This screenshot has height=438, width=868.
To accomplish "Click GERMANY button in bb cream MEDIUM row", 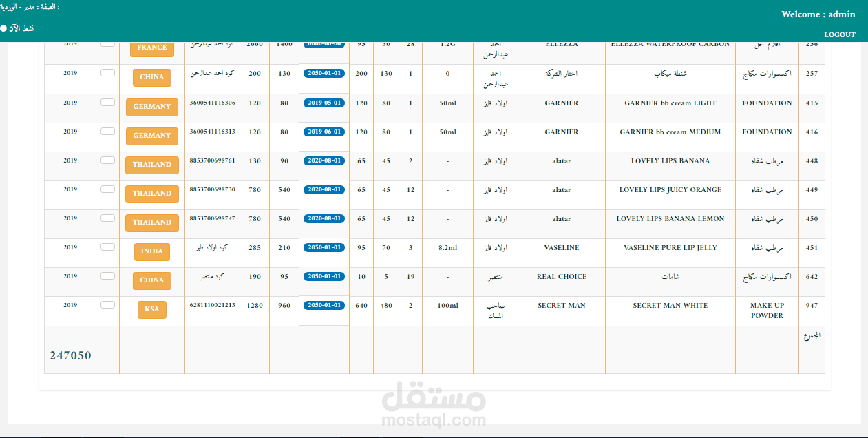I will pyautogui.click(x=152, y=136).
